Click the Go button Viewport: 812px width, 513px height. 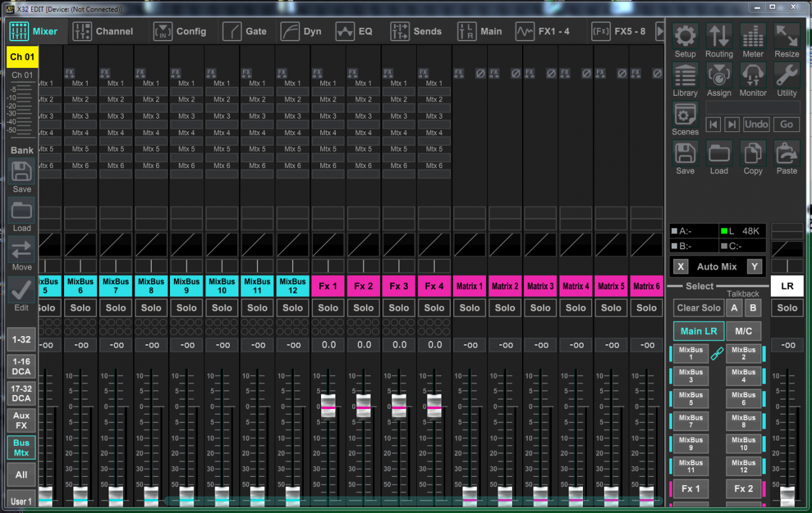pos(787,124)
